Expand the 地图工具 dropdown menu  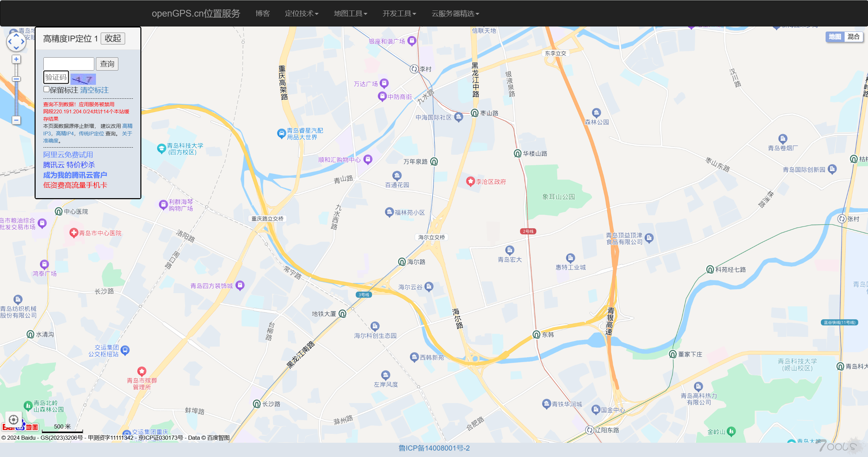pyautogui.click(x=351, y=14)
